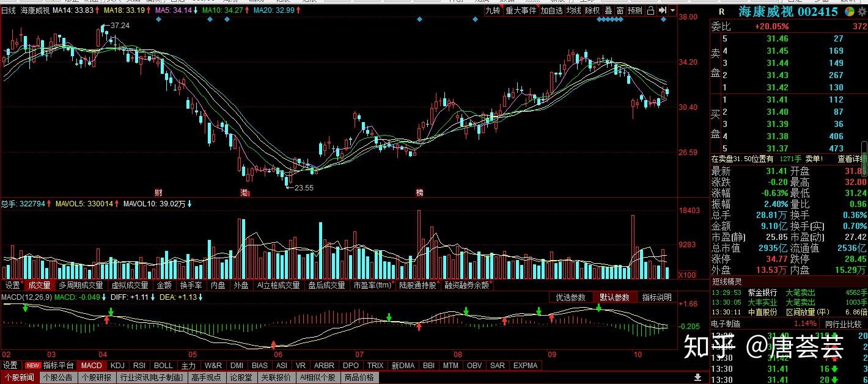This screenshot has height=384, width=868.
Task: Select the 盘后成交量 tab
Action: point(326,285)
